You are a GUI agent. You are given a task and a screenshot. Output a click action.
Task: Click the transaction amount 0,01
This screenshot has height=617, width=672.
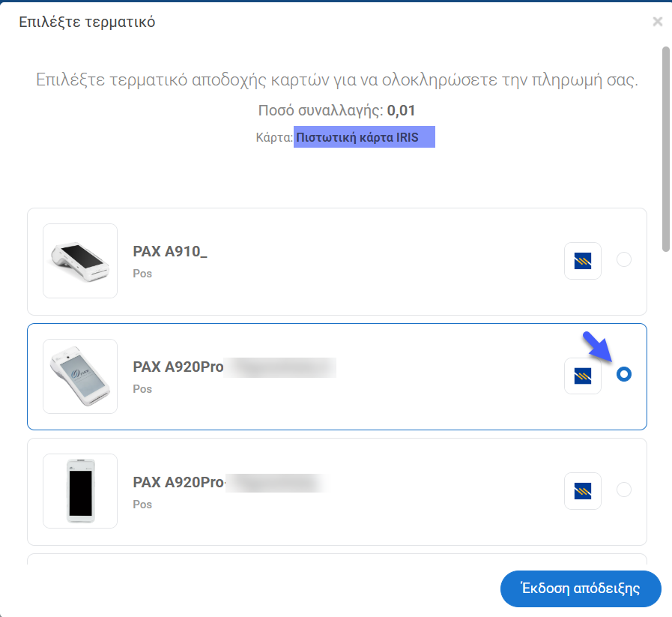[x=401, y=112]
